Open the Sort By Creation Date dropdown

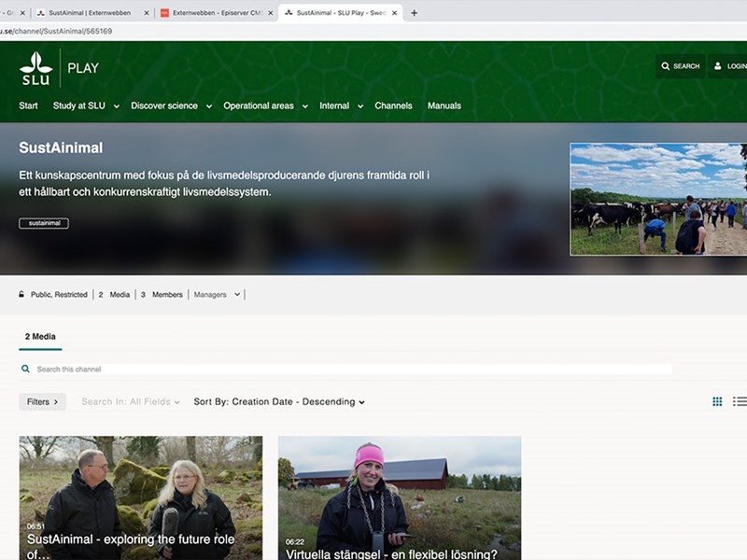click(x=279, y=402)
